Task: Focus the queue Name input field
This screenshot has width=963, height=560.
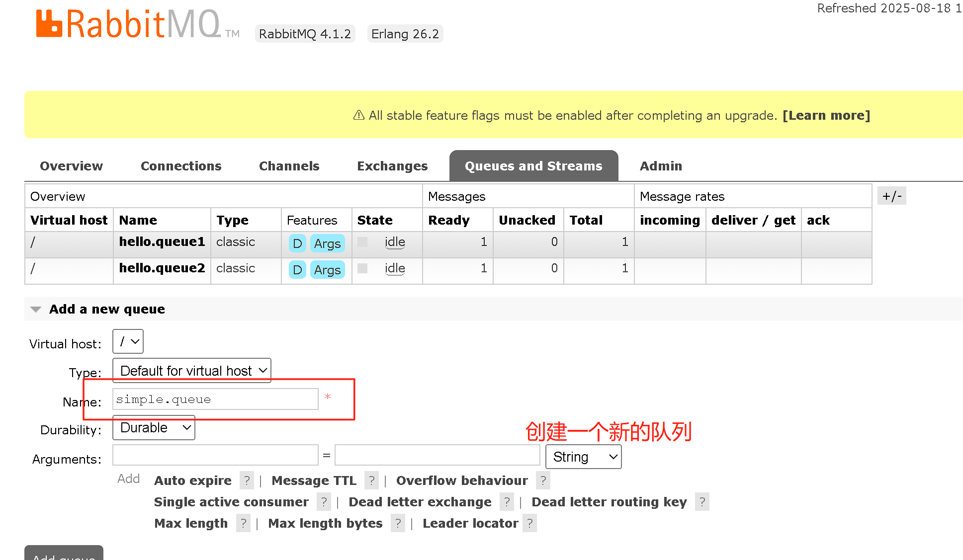Action: [x=215, y=399]
